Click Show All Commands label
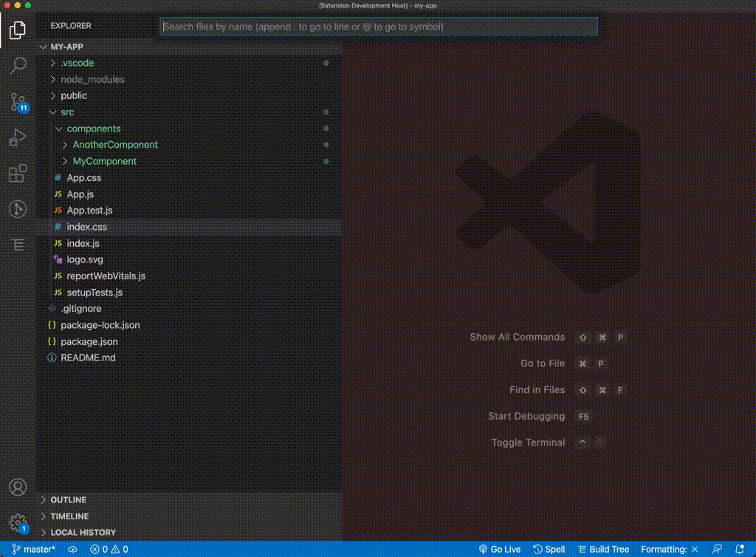The height and width of the screenshot is (557, 756). (517, 337)
